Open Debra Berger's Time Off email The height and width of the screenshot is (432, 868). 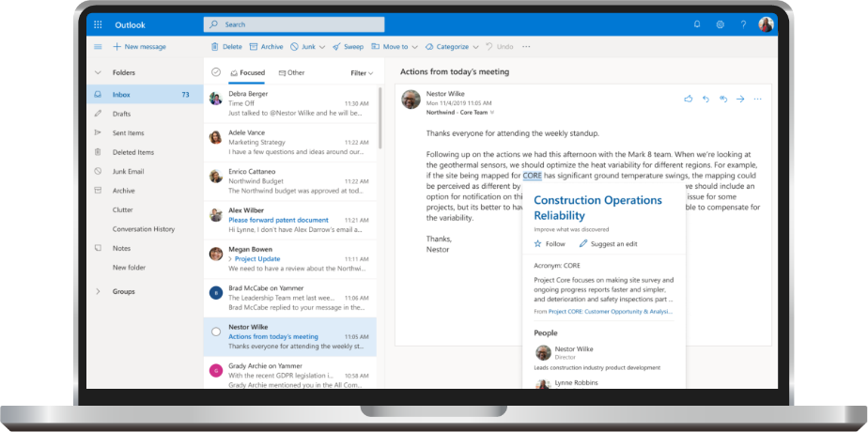click(290, 103)
